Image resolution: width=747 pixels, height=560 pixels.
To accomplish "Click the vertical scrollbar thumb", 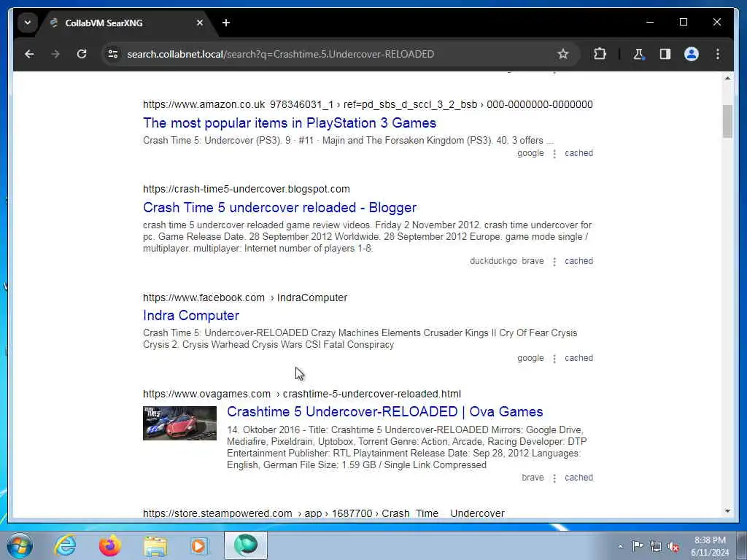I will coord(727,122).
